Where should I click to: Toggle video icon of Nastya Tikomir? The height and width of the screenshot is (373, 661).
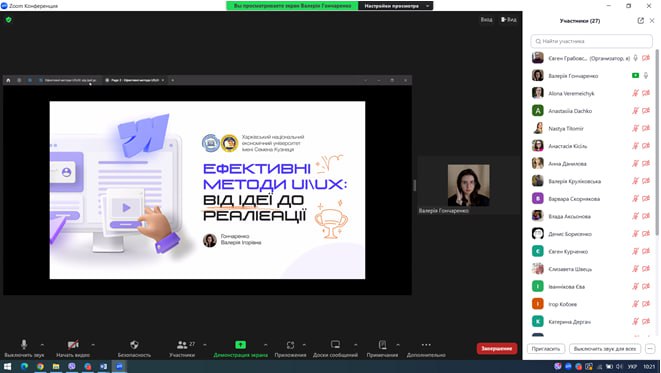click(646, 128)
